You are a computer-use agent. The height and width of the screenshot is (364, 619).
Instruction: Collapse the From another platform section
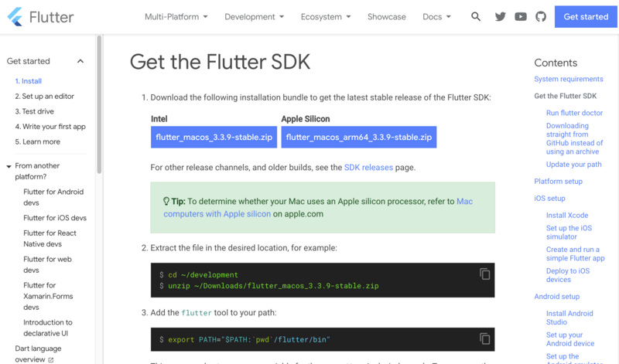point(9,166)
